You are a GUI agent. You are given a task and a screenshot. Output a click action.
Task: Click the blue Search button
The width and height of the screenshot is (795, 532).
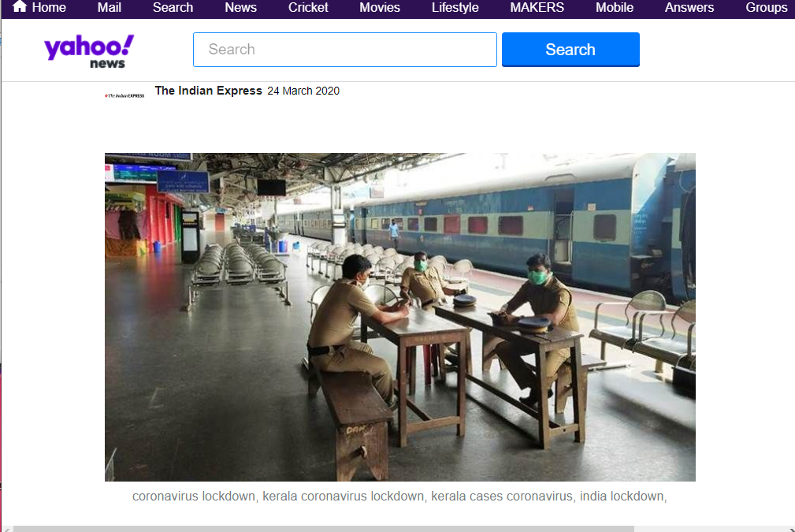(570, 50)
